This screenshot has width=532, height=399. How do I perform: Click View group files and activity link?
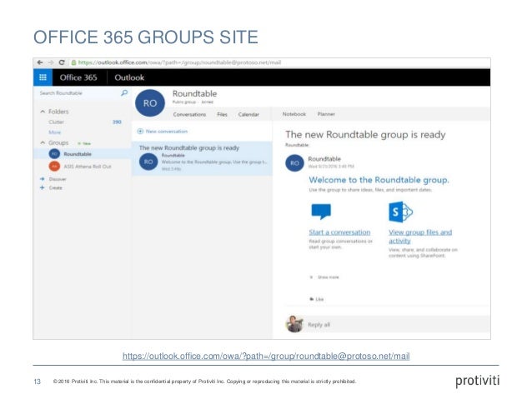click(x=420, y=237)
